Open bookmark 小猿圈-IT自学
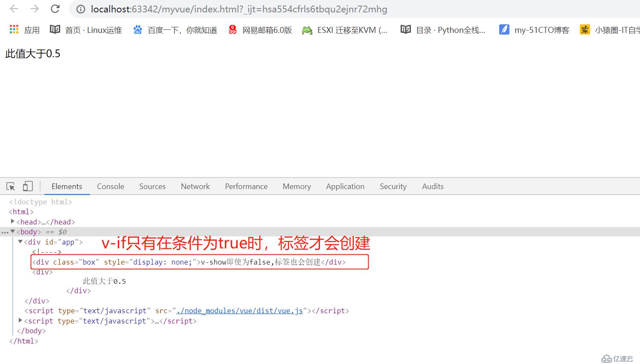The width and height of the screenshot is (640, 364). point(610,29)
